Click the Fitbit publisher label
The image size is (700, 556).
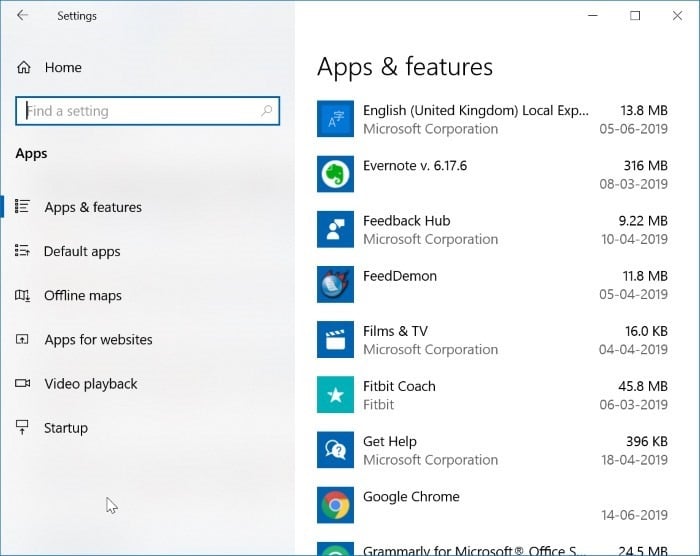tap(378, 405)
